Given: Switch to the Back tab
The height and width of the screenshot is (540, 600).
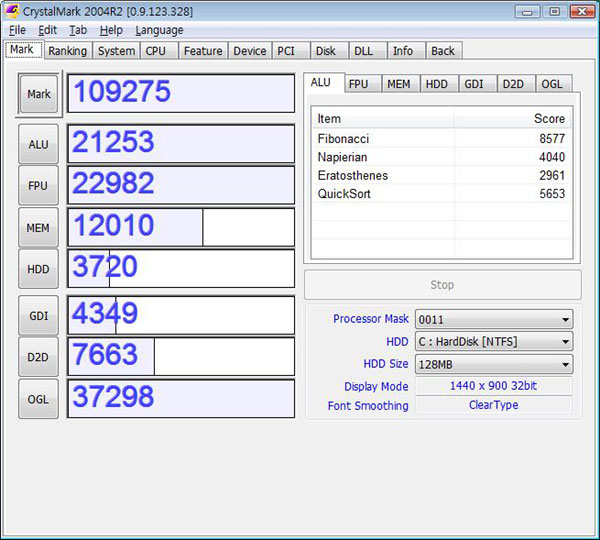Looking at the screenshot, I should tap(443, 51).
